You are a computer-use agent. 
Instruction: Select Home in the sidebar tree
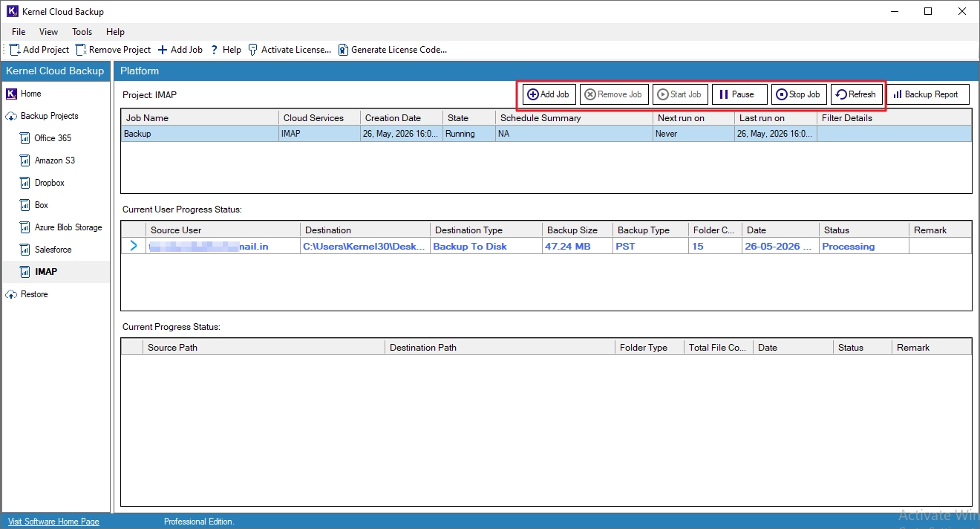coord(31,94)
